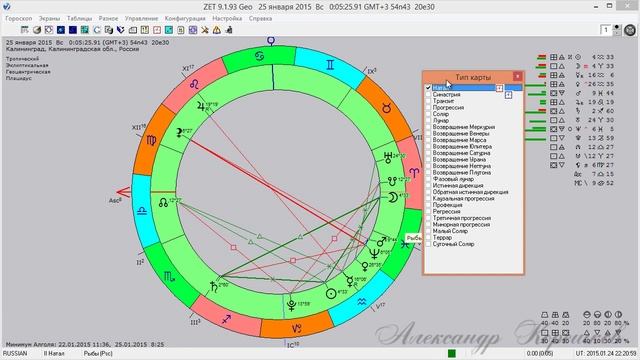Expand the plus box right of Синастрия

point(508,95)
